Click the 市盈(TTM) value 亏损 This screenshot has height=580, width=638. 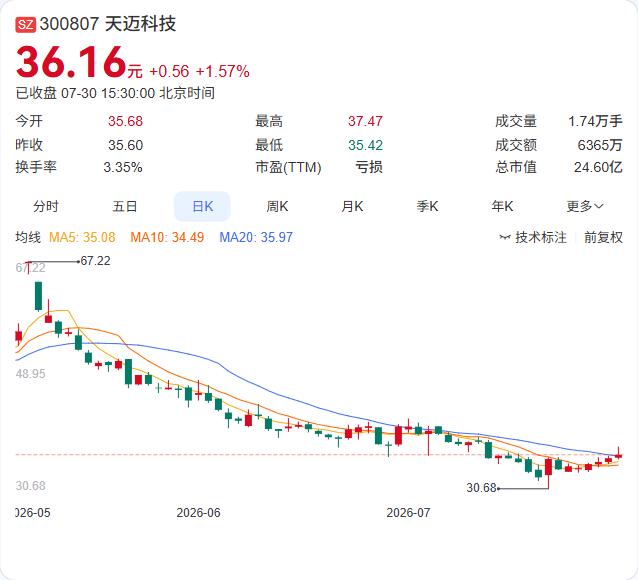369,167
